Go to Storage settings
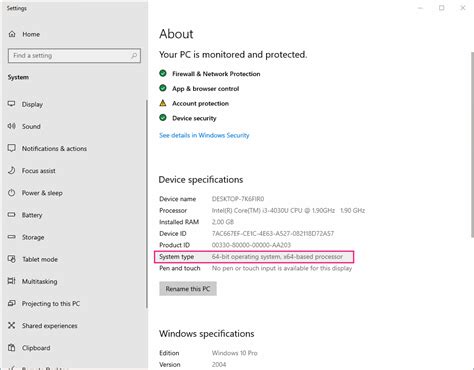The width and height of the screenshot is (474, 370). point(33,237)
